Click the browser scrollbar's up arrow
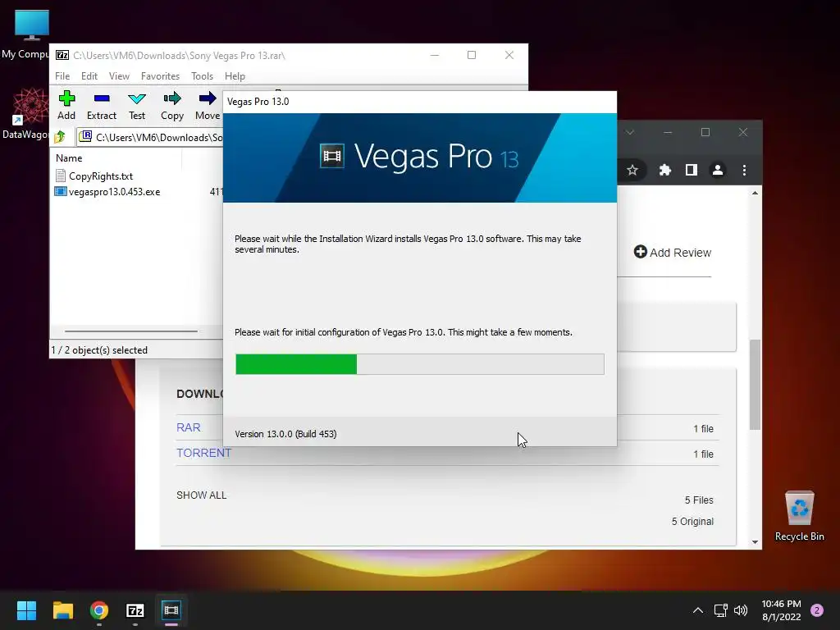 [755, 193]
